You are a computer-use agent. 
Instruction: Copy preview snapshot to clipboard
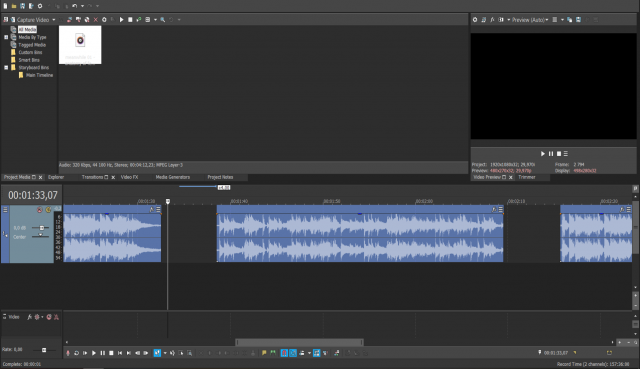[569, 20]
